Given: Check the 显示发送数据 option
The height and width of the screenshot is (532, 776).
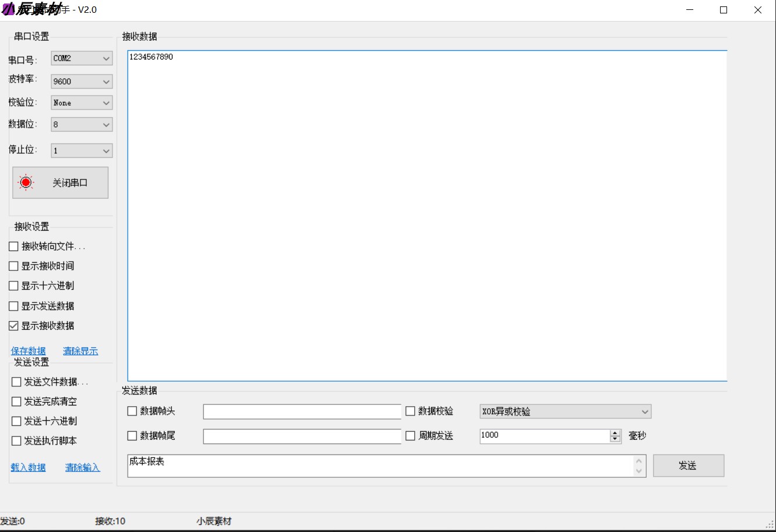Looking at the screenshot, I should (x=13, y=306).
